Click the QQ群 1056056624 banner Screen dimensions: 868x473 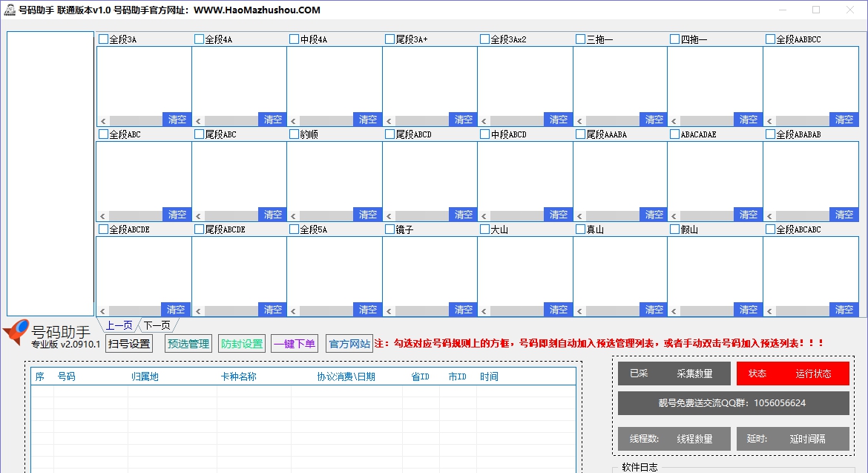(x=734, y=403)
